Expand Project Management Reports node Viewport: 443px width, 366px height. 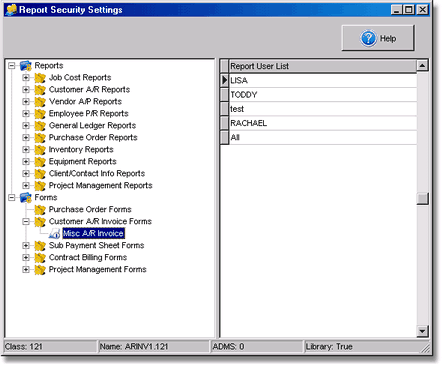26,186
